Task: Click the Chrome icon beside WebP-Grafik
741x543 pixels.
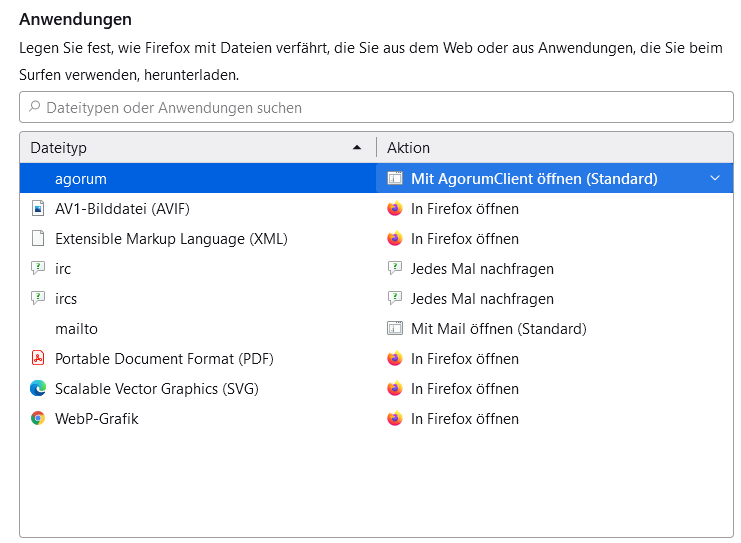Action: pyautogui.click(x=38, y=418)
